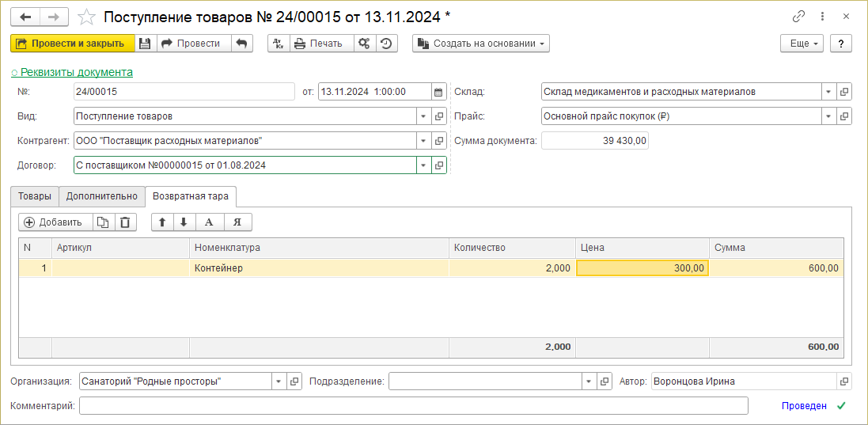The image size is (868, 425).
Task: Expand the Договор dropdown arrow
Action: (x=423, y=165)
